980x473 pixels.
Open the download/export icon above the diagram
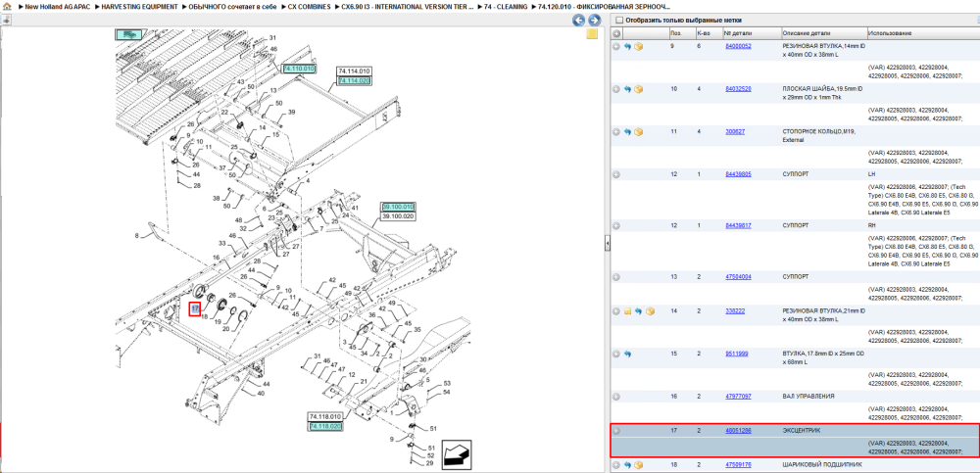(6, 20)
